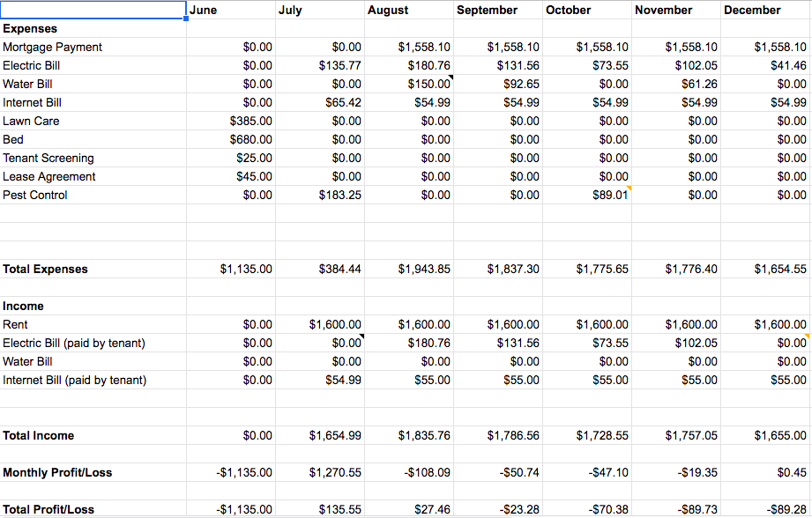The width and height of the screenshot is (812, 518).
Task: Select the Mortgage Payment row label
Action: (x=52, y=47)
